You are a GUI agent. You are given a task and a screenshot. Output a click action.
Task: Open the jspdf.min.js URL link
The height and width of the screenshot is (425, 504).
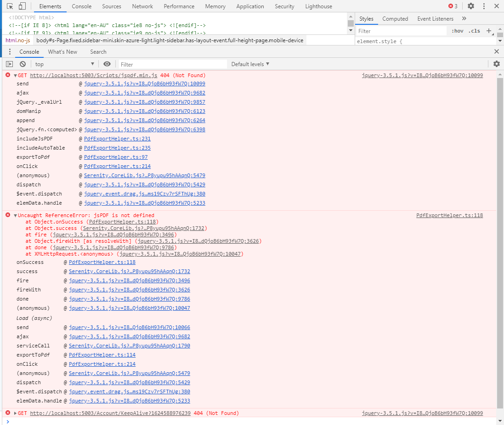(94, 75)
